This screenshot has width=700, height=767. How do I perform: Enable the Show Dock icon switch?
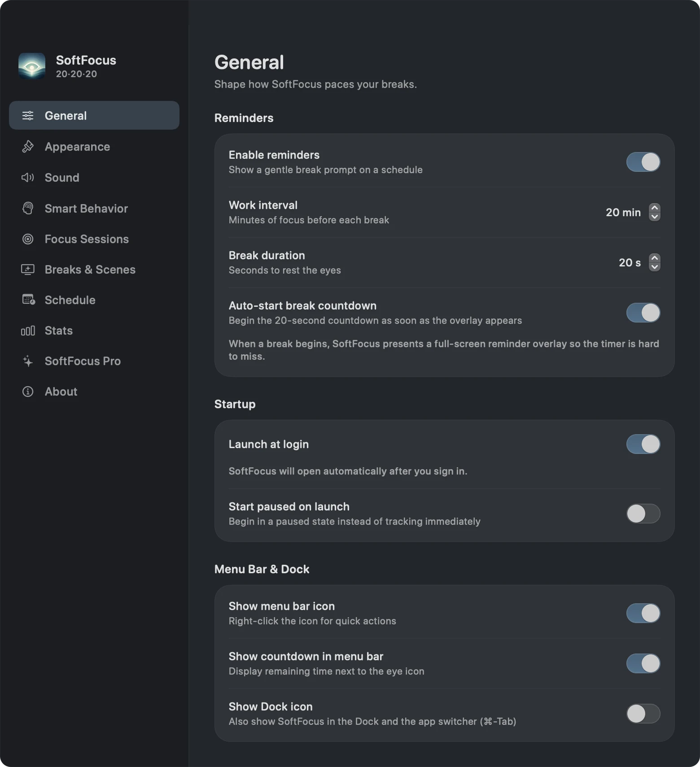(x=643, y=714)
